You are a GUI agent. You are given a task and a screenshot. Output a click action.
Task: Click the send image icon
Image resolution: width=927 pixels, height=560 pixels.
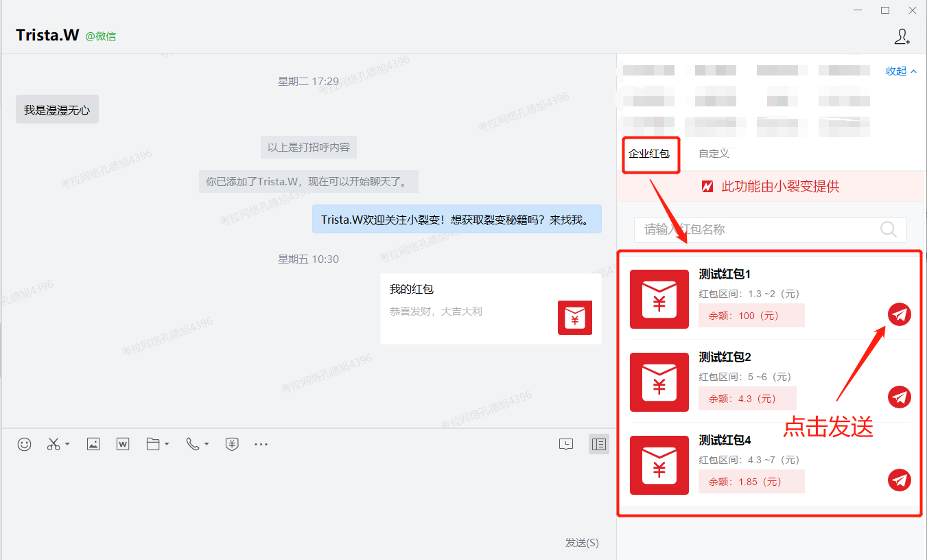tap(93, 444)
